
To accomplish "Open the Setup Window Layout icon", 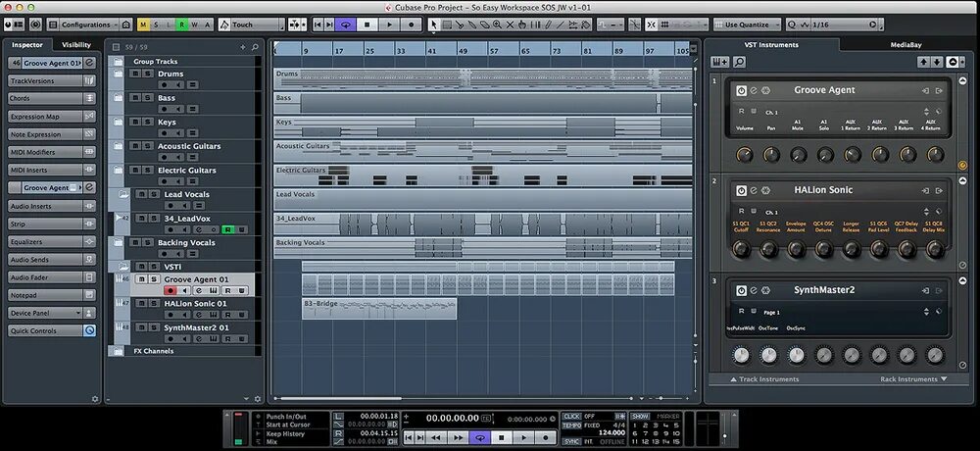I will pos(19,25).
